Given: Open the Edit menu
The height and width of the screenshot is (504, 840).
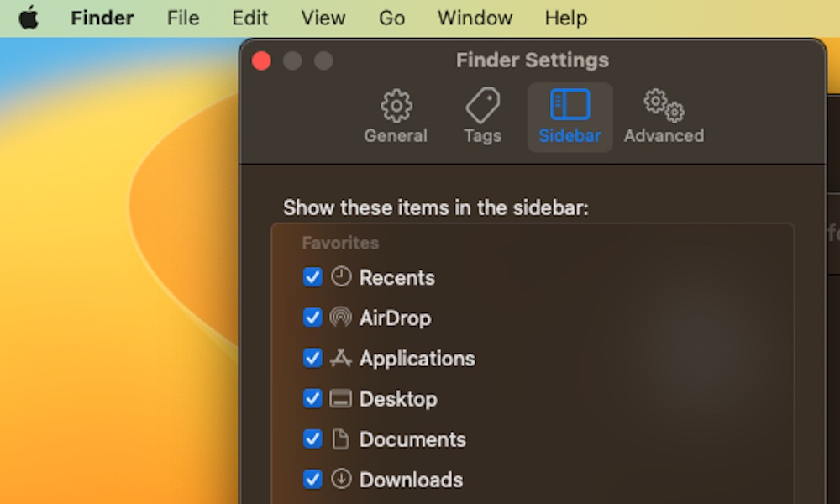Looking at the screenshot, I should click(x=249, y=18).
